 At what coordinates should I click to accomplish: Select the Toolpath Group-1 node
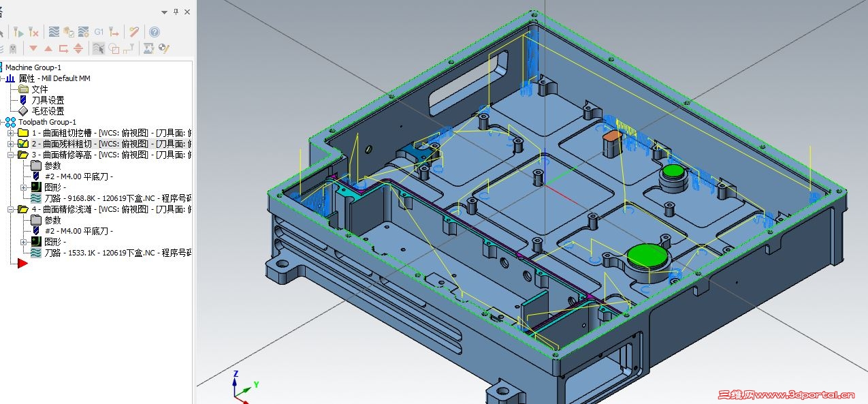pyautogui.click(x=47, y=122)
